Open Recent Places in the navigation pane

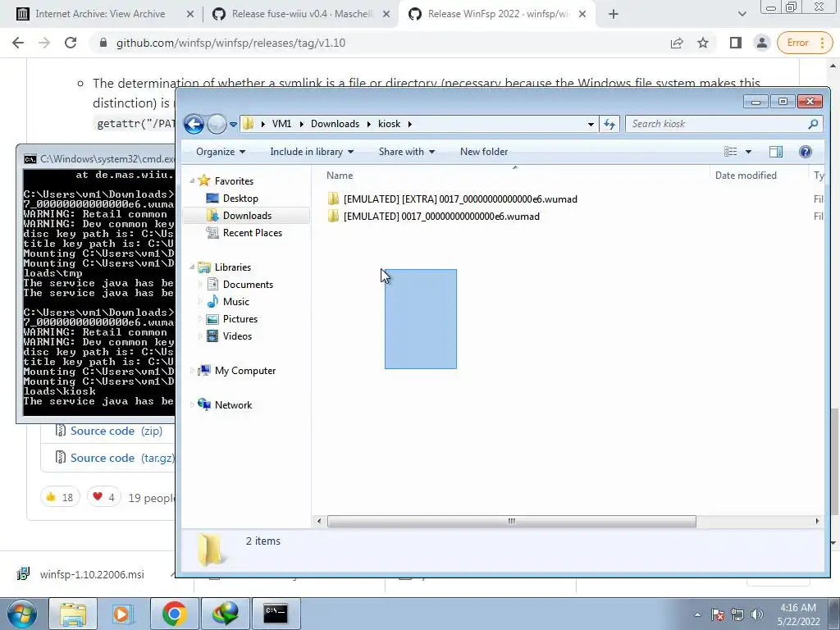tap(253, 232)
